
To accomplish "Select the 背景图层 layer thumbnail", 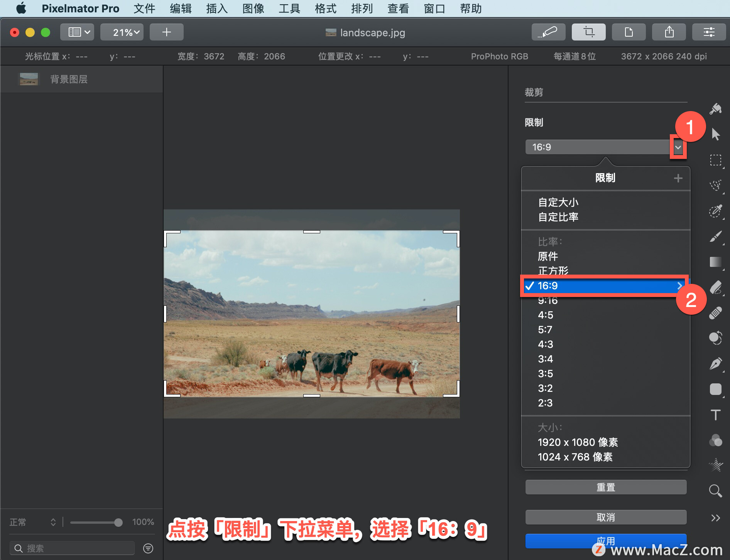I will (29, 79).
